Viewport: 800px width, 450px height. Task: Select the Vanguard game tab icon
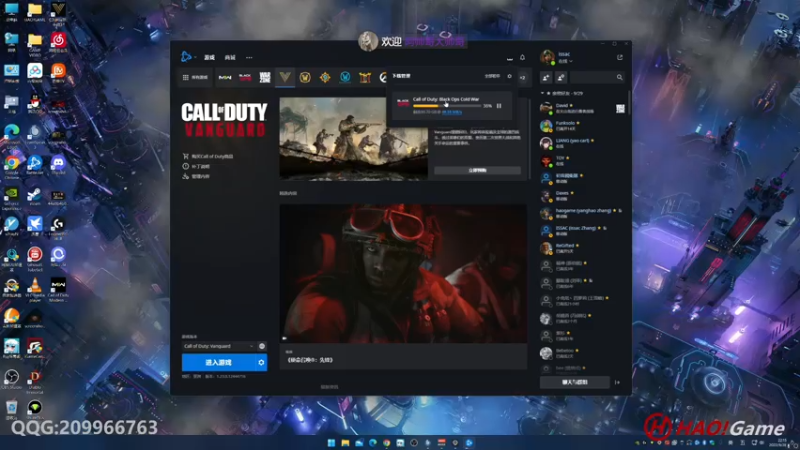285,78
